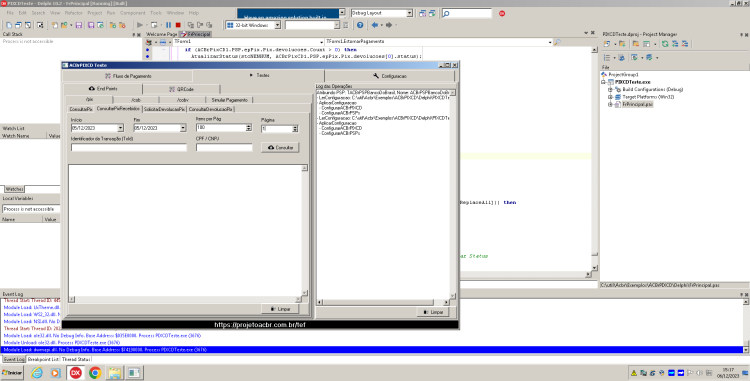Screen dimensions: 750x381
Task: Expand the FrPrincipal.pas tree node
Action: tap(610, 104)
